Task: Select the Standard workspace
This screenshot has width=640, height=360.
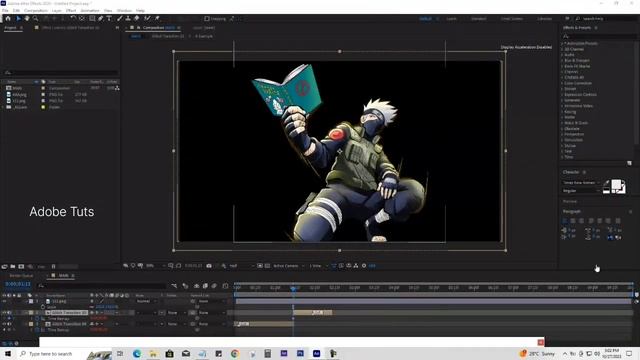Action: pyautogui.click(x=478, y=19)
